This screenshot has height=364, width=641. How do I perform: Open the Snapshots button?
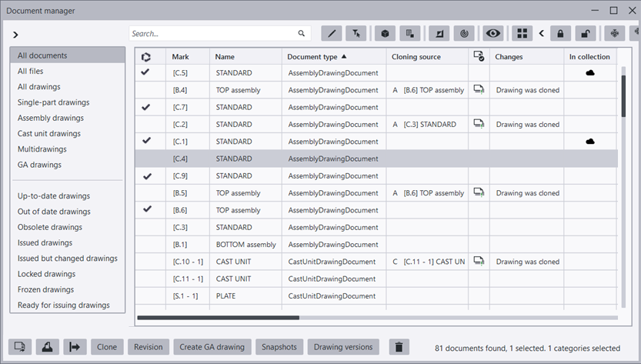pos(279,347)
